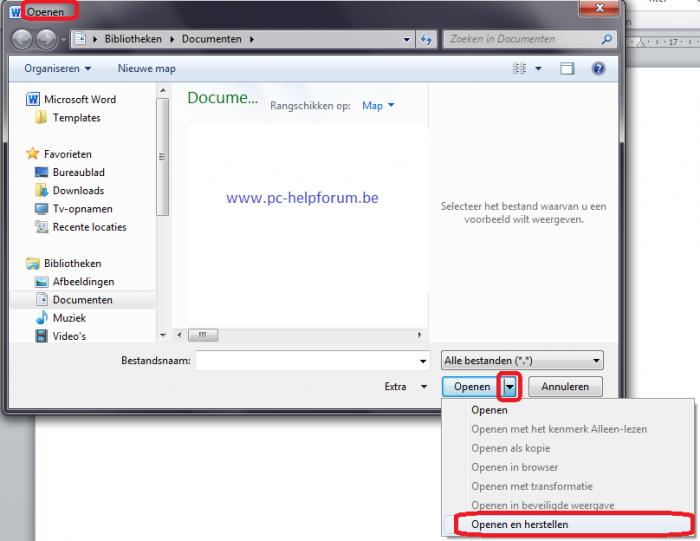
Task: Open Recente locaties
Action: tap(81, 227)
